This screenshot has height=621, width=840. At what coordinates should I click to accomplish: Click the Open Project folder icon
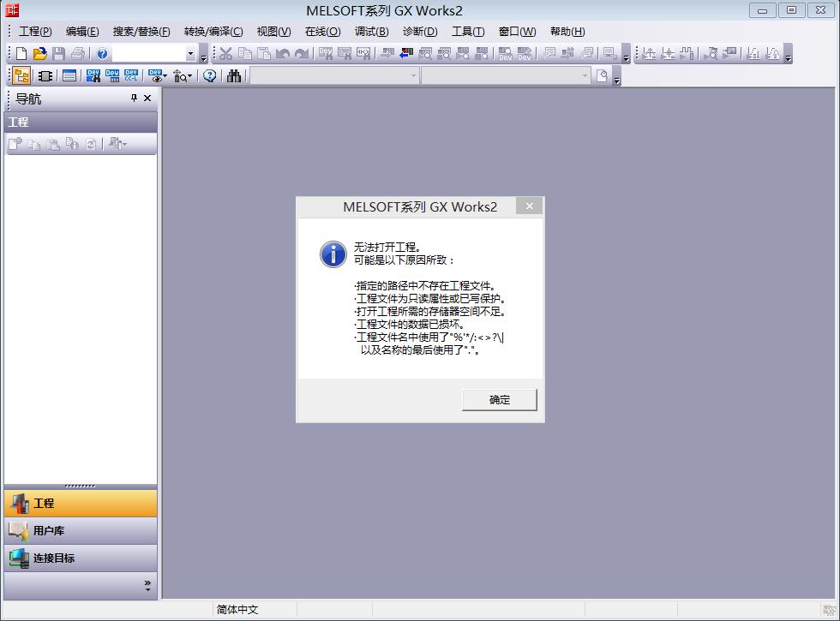(x=40, y=53)
